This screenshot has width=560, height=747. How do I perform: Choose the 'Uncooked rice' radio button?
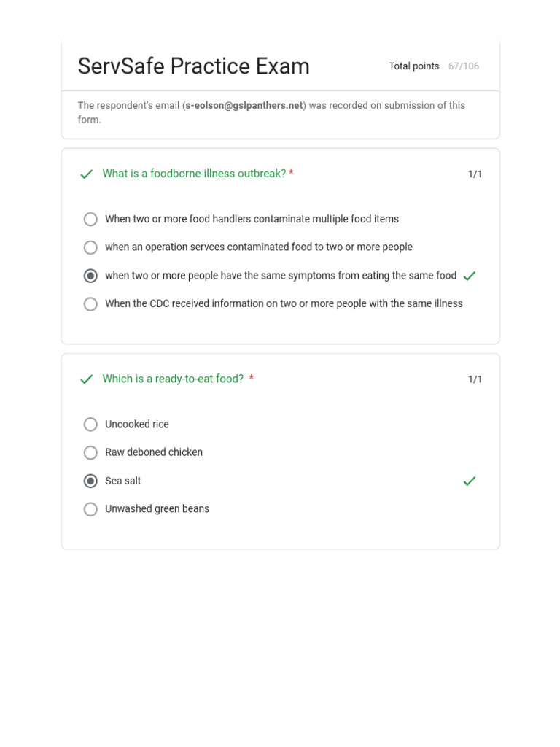tap(90, 425)
